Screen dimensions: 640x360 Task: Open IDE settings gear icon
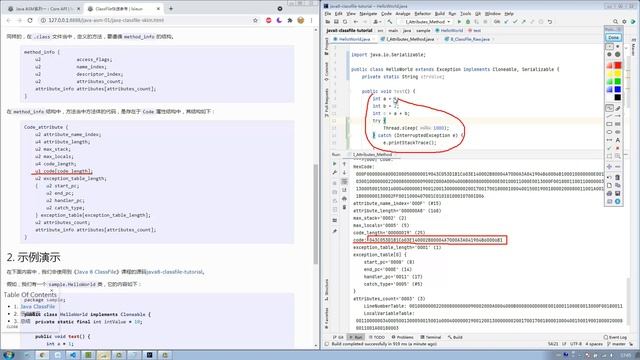[624, 22]
